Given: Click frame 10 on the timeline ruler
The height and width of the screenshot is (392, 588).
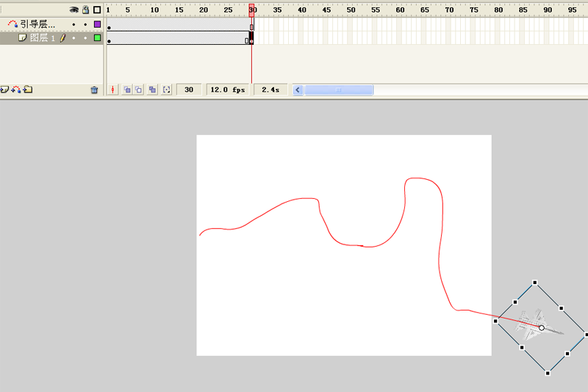Looking at the screenshot, I should click(x=154, y=10).
